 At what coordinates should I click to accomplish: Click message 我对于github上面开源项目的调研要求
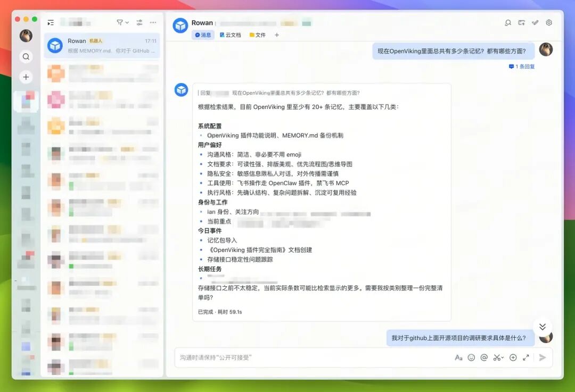coord(459,338)
